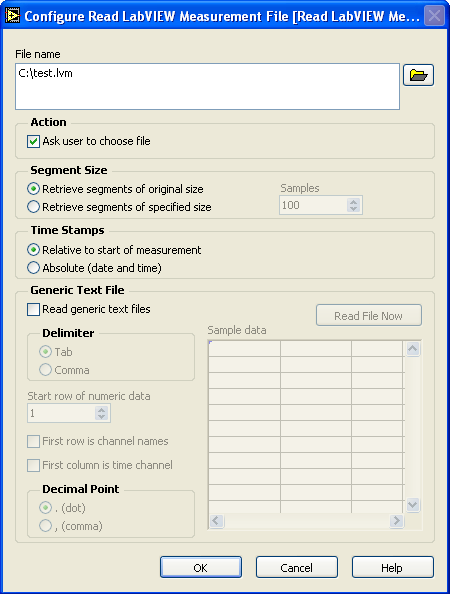Viewport: 450px width, 594px height.
Task: Open the folder browse icon next to File name
Action: (x=418, y=75)
